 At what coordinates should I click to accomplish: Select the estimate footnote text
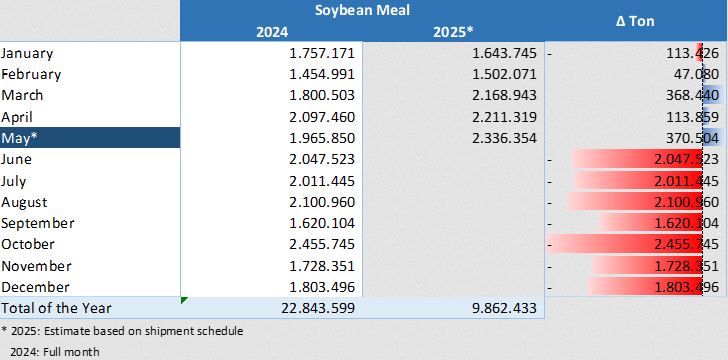click(x=122, y=331)
